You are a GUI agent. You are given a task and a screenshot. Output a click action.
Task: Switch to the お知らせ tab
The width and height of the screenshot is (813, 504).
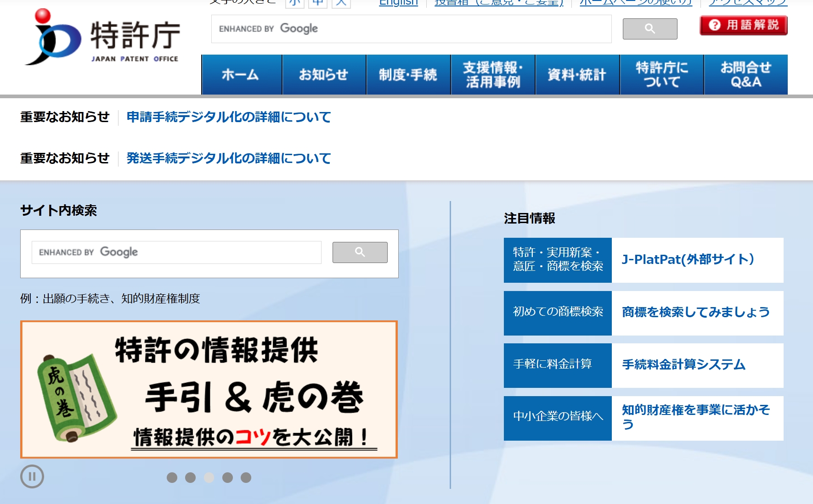(324, 74)
